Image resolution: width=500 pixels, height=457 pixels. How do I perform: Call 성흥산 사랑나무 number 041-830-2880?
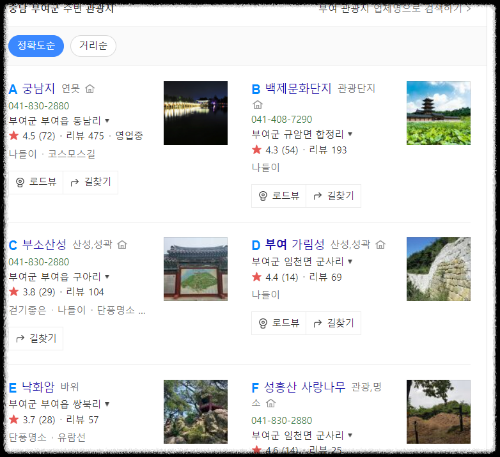pyautogui.click(x=282, y=421)
